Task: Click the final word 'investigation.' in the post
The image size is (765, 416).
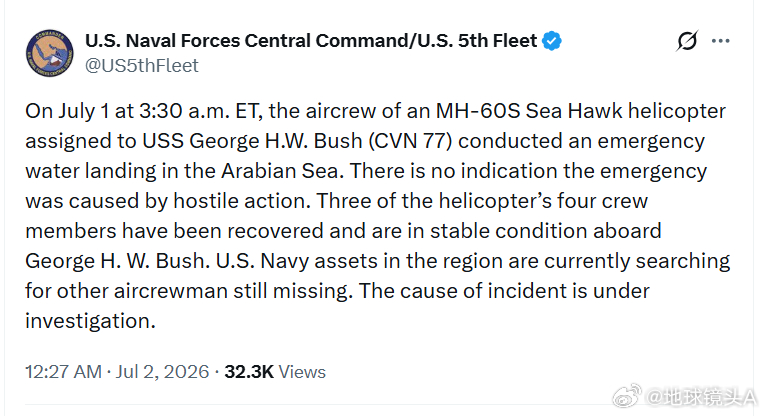Action: [90, 321]
